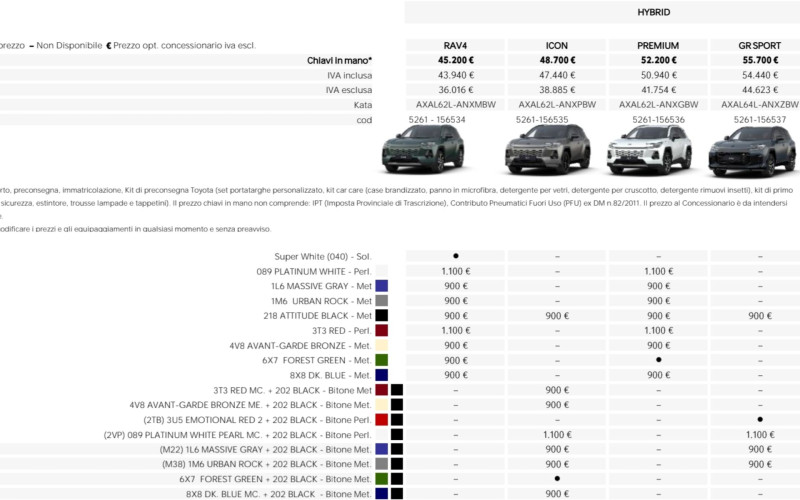
Task: Pick the 3T3 Red Perl. swatch
Action: coord(382,330)
